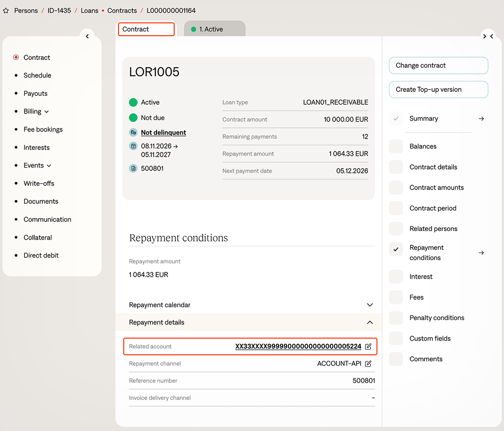Open the related account number link
The image size is (504, 431).
pos(298,347)
